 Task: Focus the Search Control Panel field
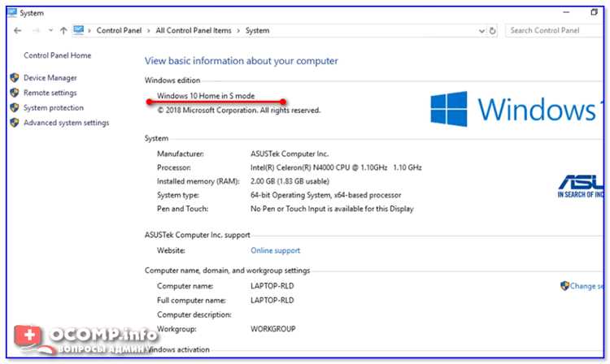coord(555,30)
